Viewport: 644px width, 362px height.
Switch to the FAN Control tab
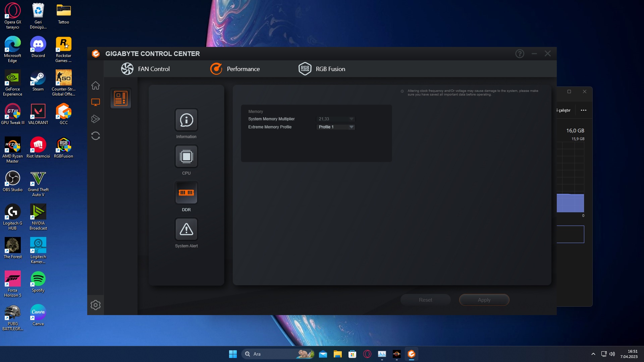coord(146,69)
